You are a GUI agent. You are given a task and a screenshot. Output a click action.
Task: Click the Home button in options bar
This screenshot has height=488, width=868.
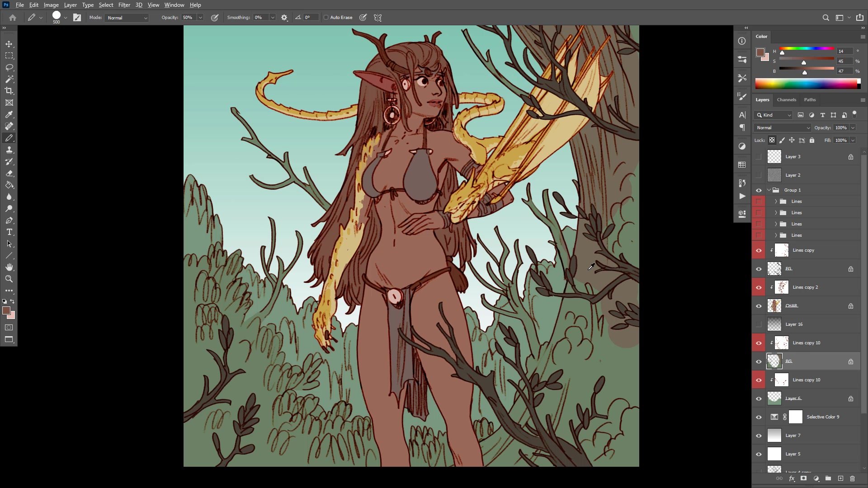point(13,18)
